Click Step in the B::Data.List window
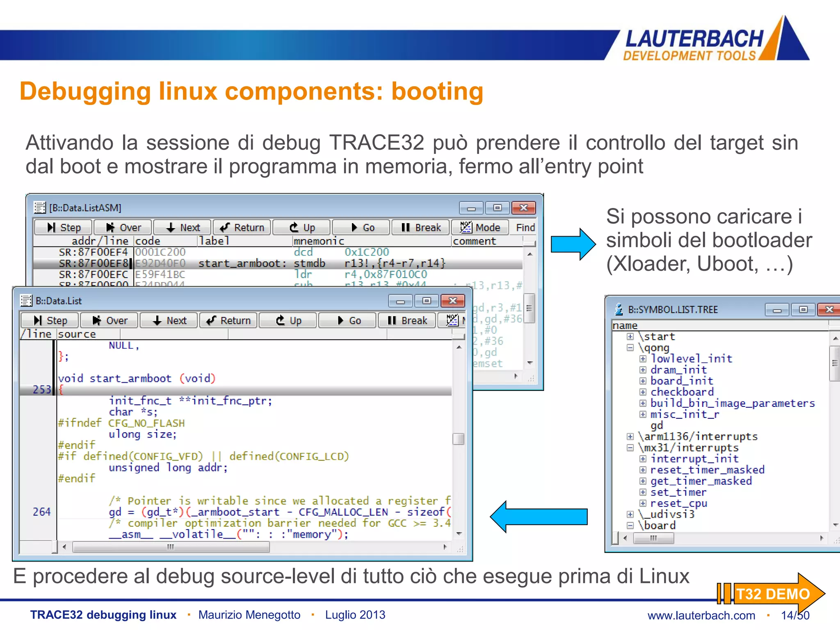Screen dimensions: 840x630 point(50,320)
